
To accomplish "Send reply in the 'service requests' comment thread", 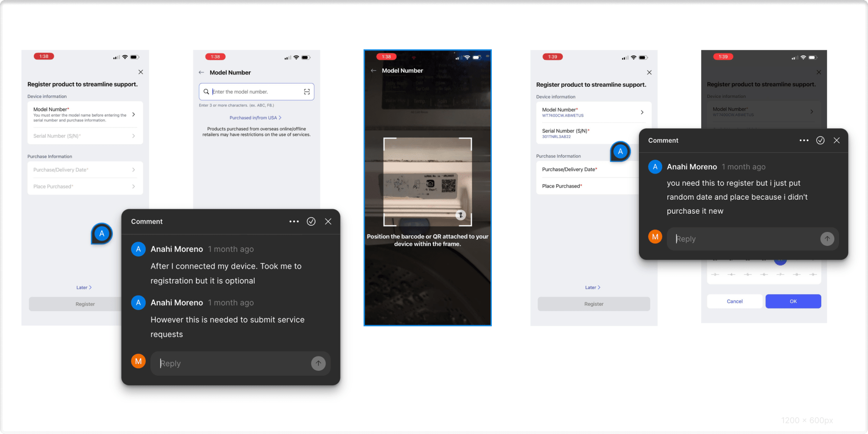I will click(x=318, y=364).
